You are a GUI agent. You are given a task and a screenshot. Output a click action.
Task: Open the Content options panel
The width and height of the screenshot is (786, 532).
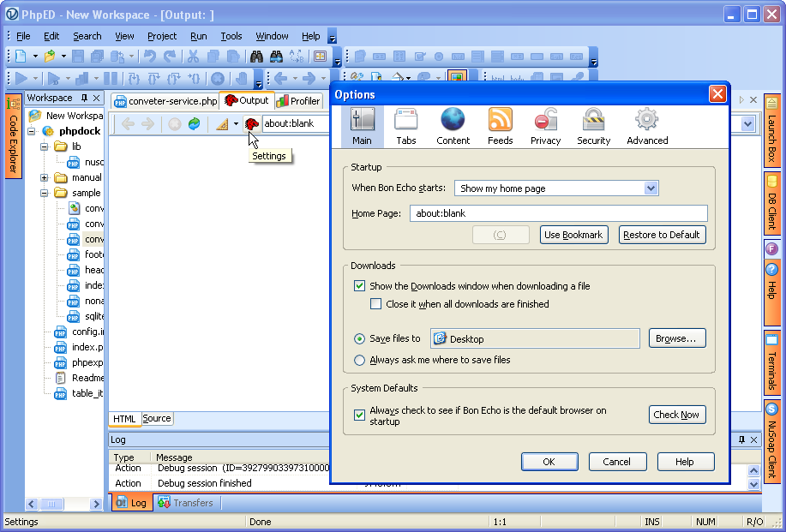(453, 127)
